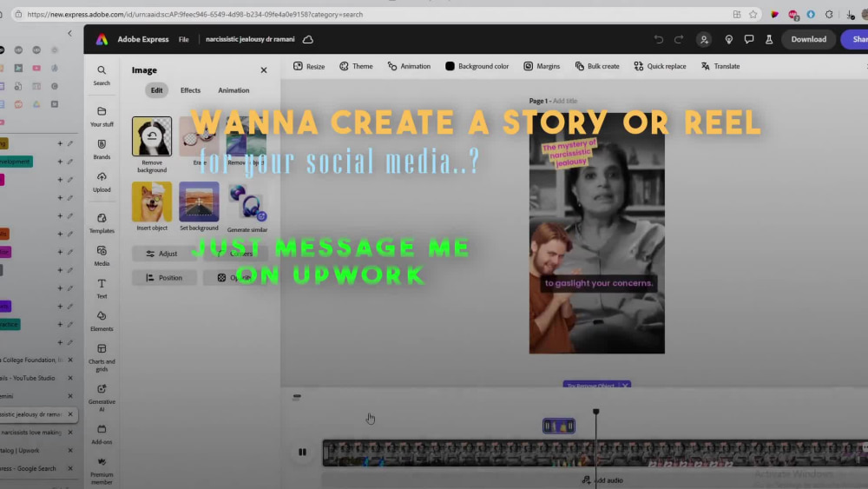Pause the timeline playback
868x489 pixels.
point(302,452)
